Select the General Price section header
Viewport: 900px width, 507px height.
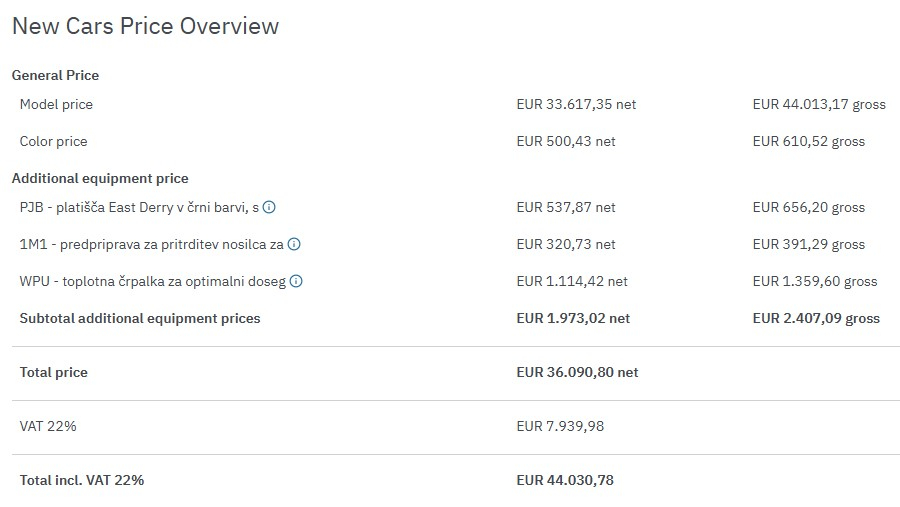[x=55, y=75]
